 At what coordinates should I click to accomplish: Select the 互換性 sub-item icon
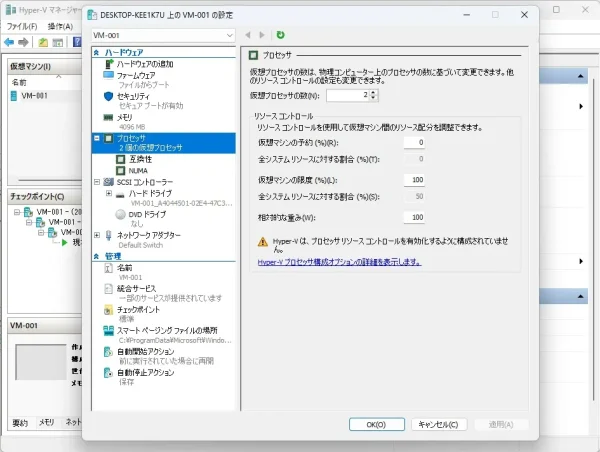tap(121, 159)
